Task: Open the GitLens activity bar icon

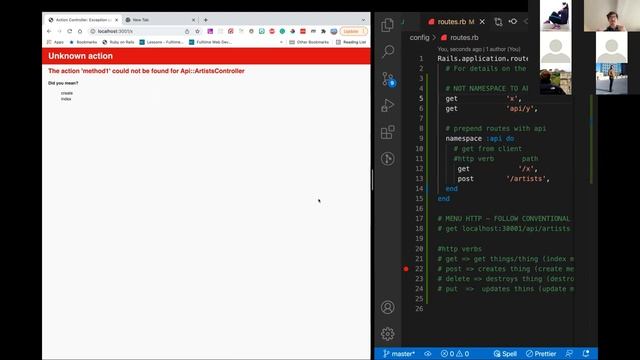Action: (387, 158)
